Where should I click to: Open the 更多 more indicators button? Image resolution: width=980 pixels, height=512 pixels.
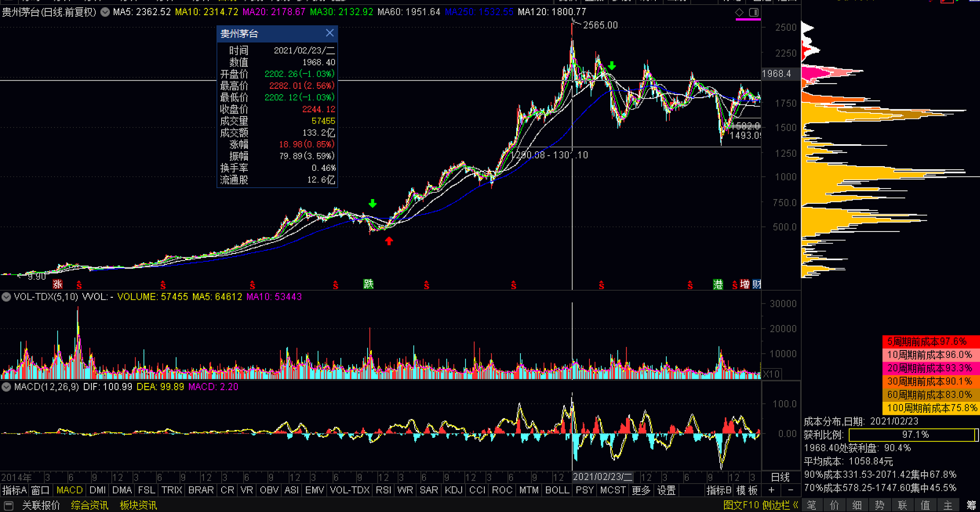click(641, 491)
